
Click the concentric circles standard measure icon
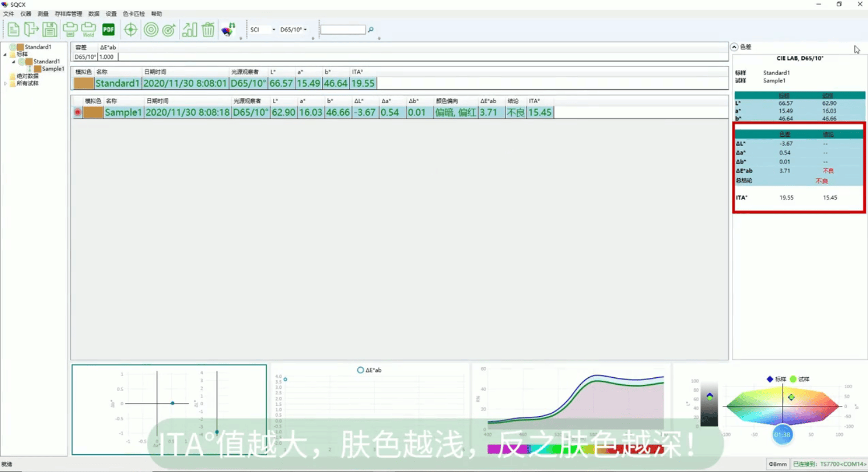click(151, 30)
